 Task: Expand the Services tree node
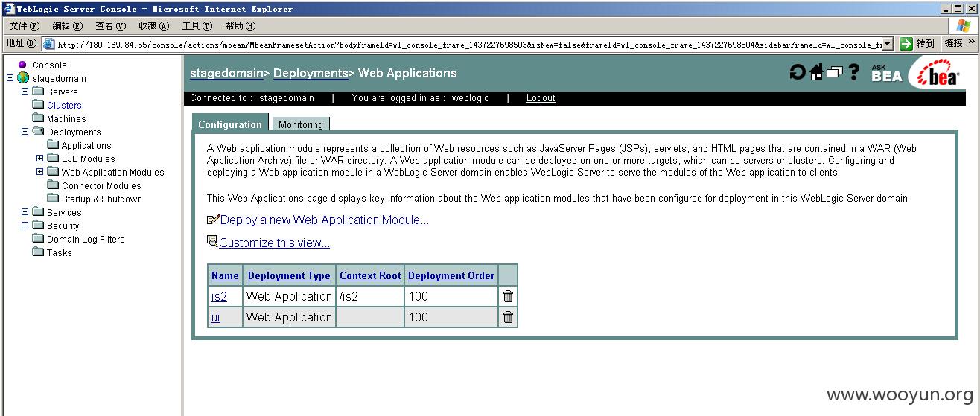[x=25, y=212]
